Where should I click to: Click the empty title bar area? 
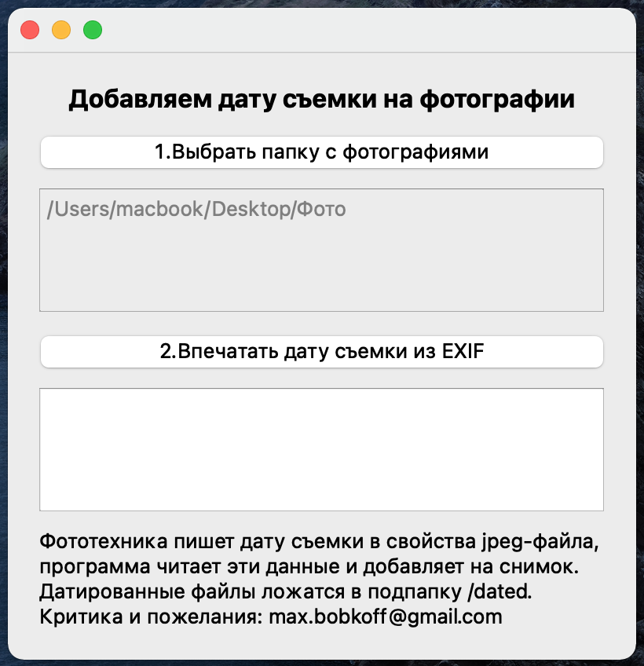pos(365,30)
